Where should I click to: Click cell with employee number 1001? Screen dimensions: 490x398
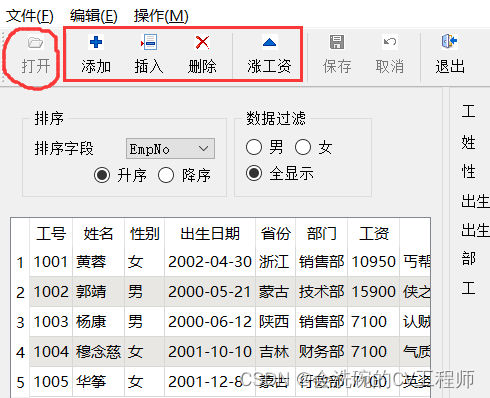coord(51,262)
